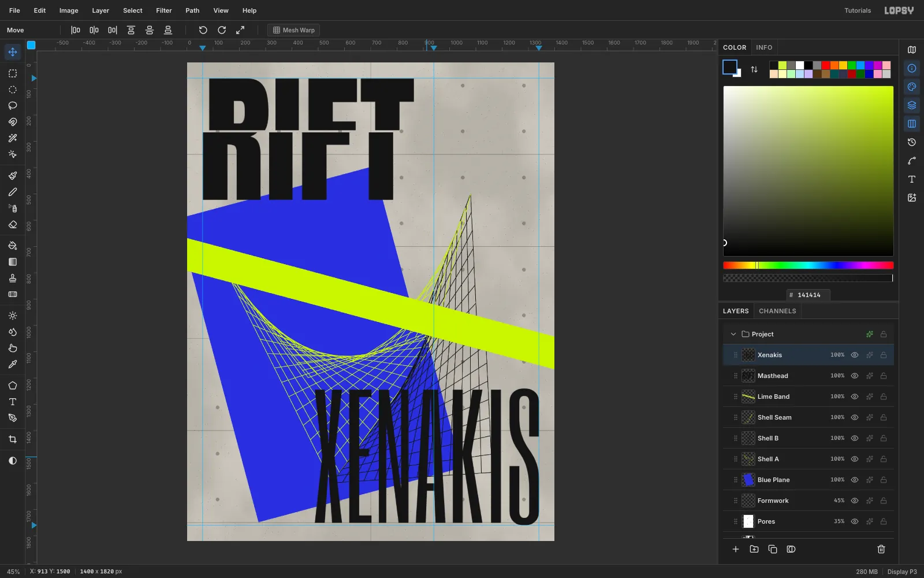The height and width of the screenshot is (578, 924).
Task: Select the Text tool in left toolbar
Action: pos(13,402)
